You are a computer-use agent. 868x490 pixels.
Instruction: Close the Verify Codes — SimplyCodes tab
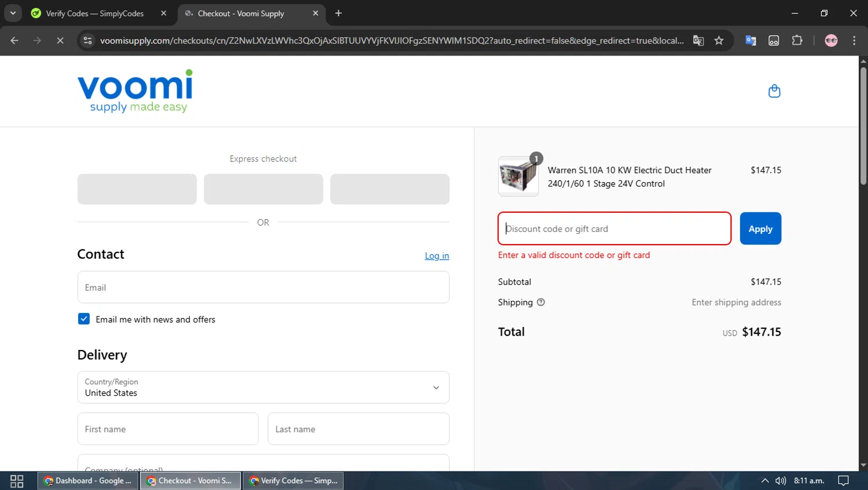tap(164, 13)
